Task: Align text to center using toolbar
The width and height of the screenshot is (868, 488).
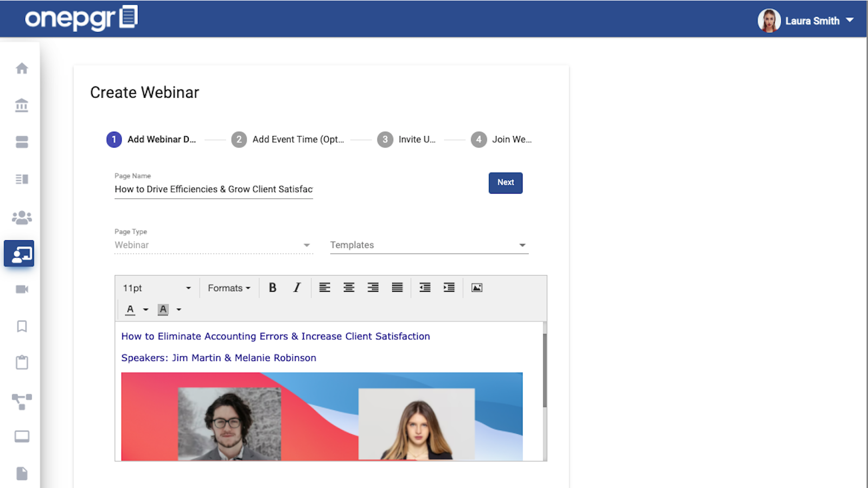Action: pyautogui.click(x=348, y=287)
